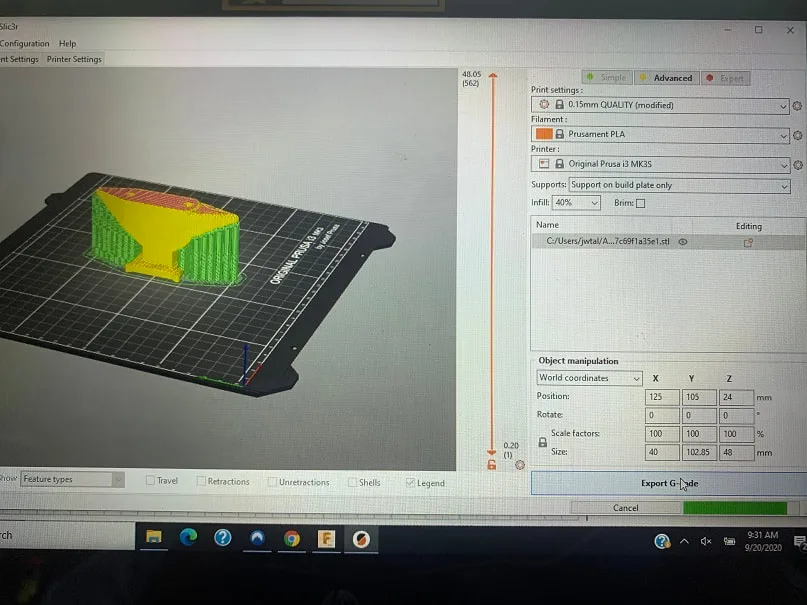This screenshot has height=605, width=807.
Task: Open the Prusament PLA filament dropdown
Action: point(660,135)
